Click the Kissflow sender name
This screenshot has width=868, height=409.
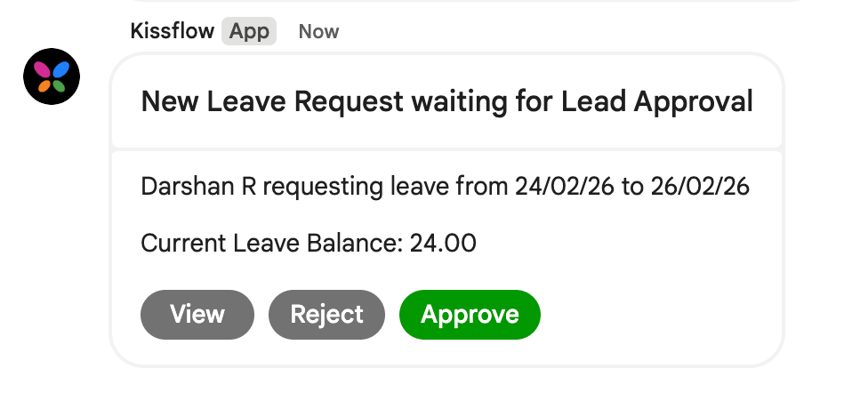click(172, 31)
